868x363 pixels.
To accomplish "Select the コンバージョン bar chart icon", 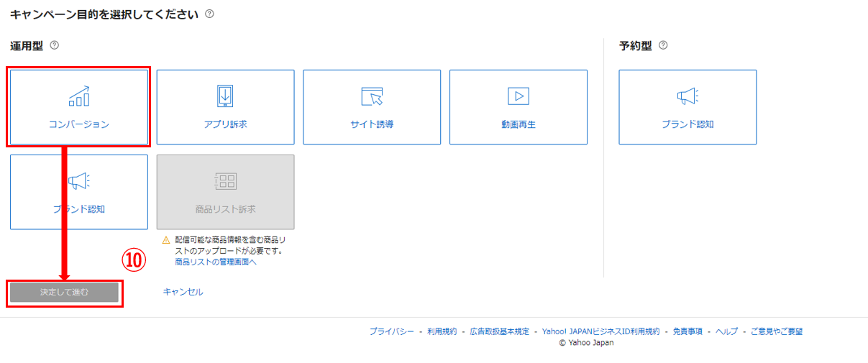I will tap(79, 96).
